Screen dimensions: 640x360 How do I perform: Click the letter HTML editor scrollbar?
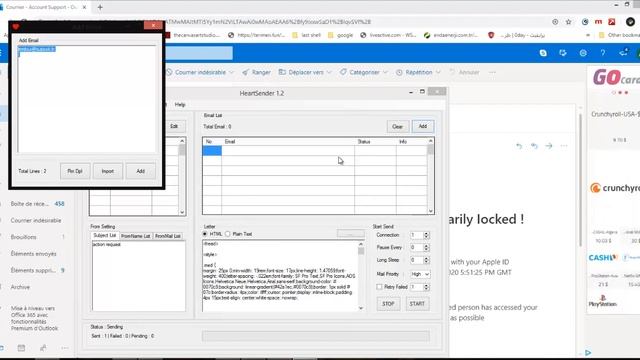click(361, 276)
